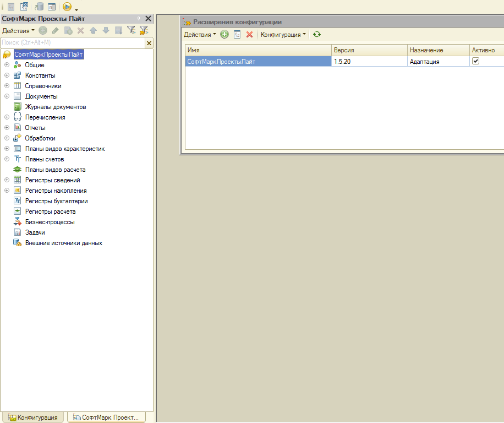Screen dimensions: 504x423
Task: Select Задачи in the tree
Action: [35, 232]
